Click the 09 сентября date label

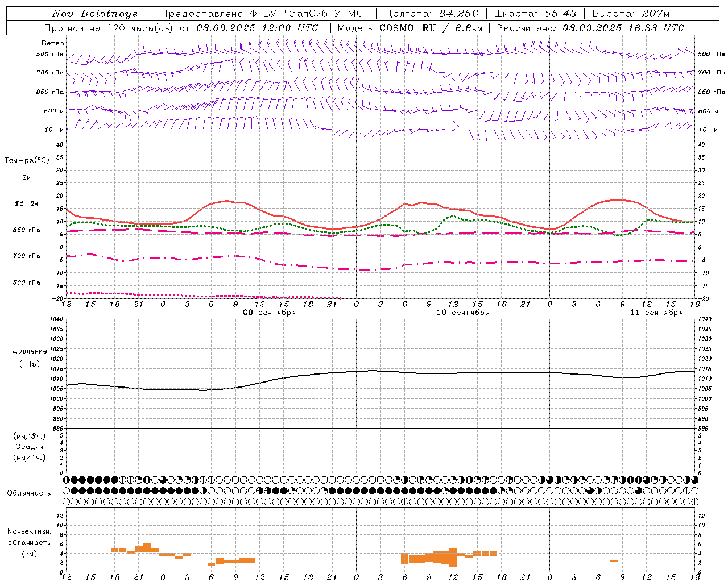[x=270, y=313]
